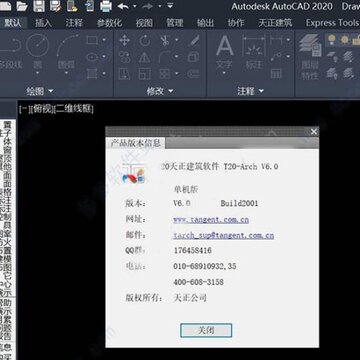
Task: Select the Fillet tool
Action: tap(165, 57)
